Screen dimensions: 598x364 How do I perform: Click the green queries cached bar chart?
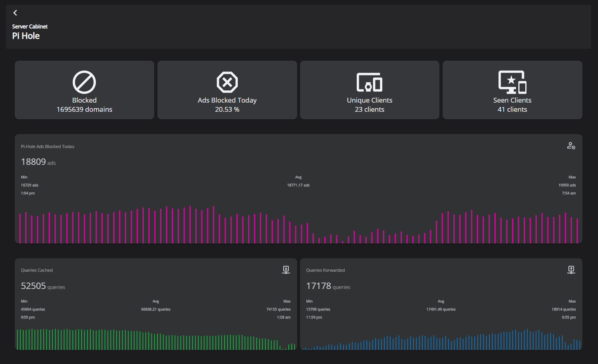click(156, 339)
